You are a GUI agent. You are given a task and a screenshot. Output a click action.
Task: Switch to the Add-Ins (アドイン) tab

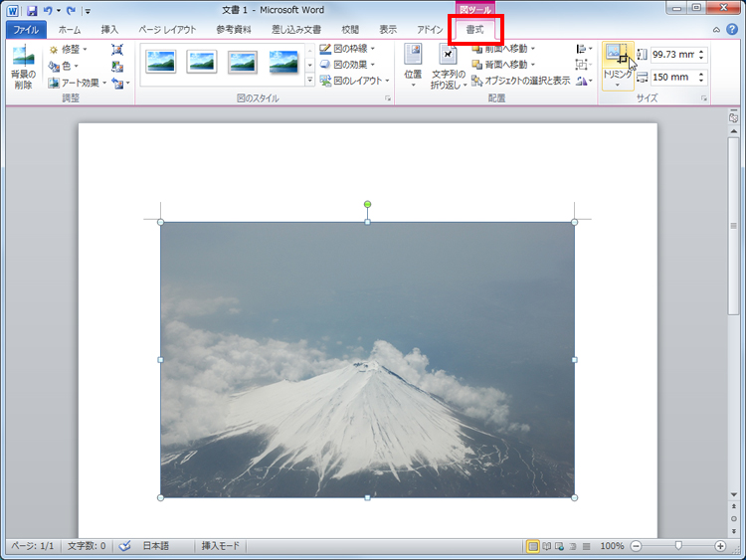coord(430,30)
